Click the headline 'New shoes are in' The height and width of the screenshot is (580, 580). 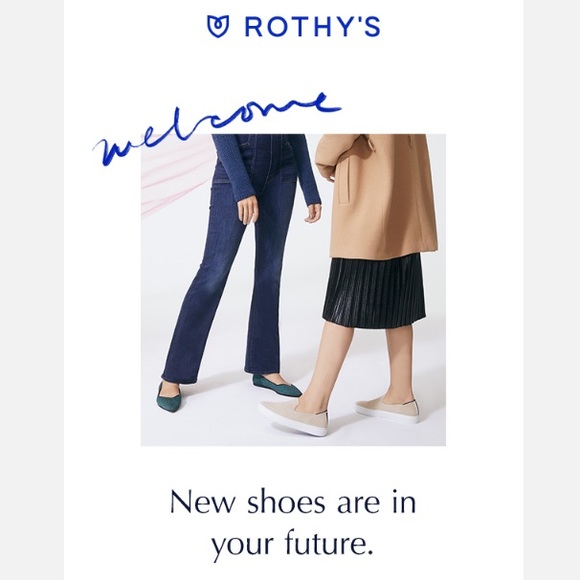[x=293, y=502]
